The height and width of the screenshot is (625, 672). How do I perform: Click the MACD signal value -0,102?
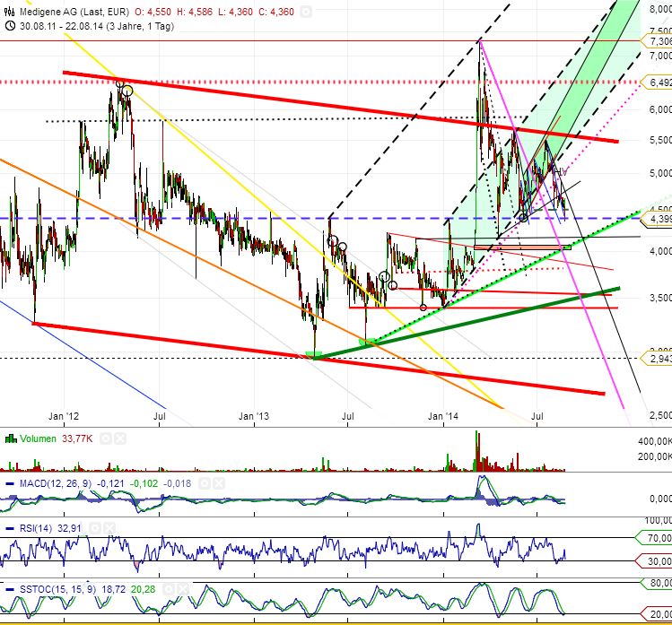(x=144, y=483)
